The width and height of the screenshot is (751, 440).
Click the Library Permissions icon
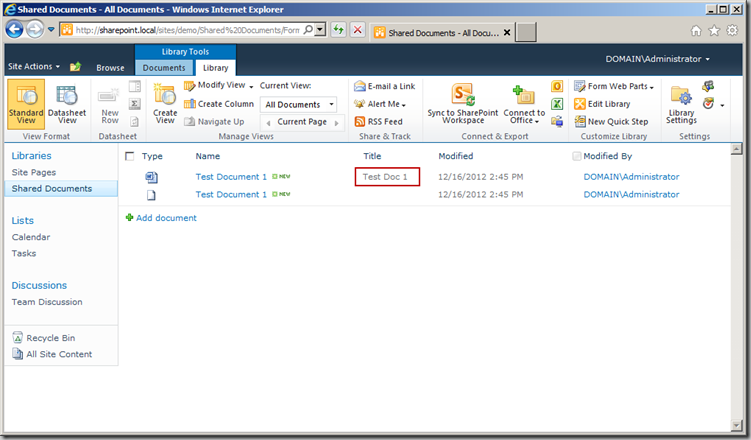[x=708, y=86]
